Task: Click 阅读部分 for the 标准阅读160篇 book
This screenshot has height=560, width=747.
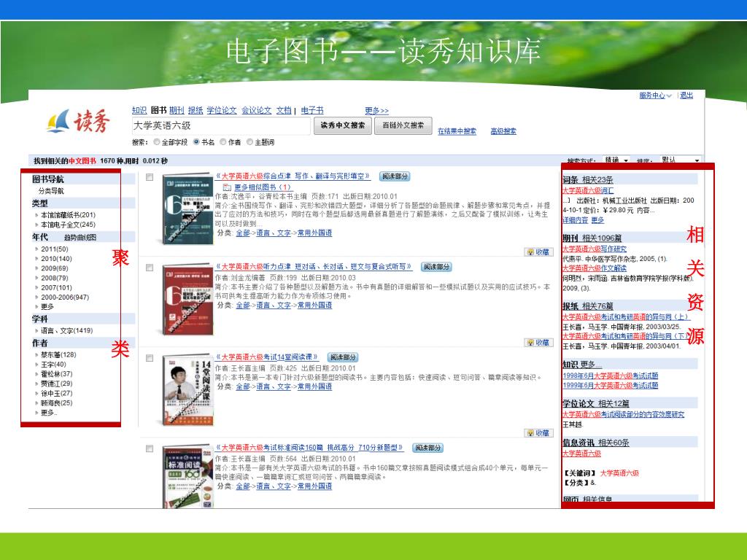Action: tap(427, 448)
